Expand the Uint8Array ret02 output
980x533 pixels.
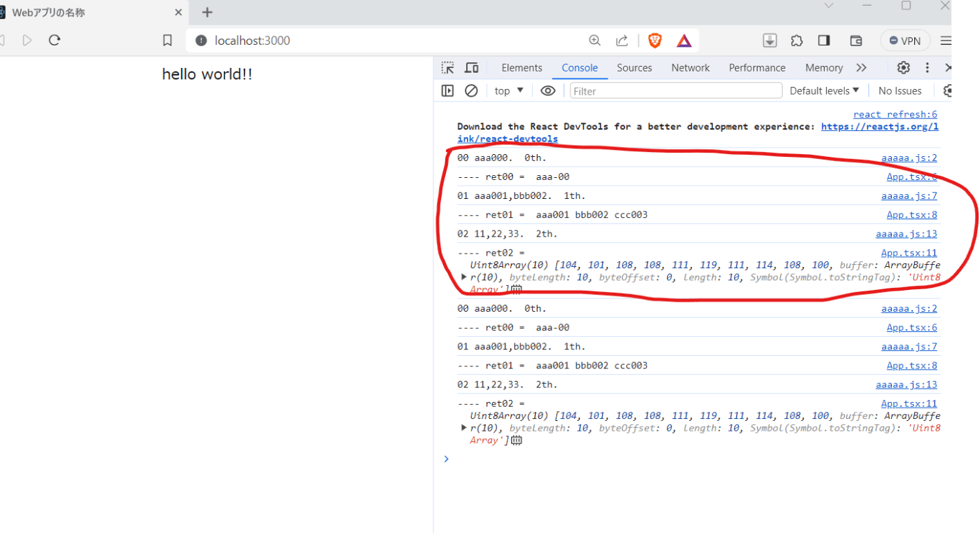[463, 277]
